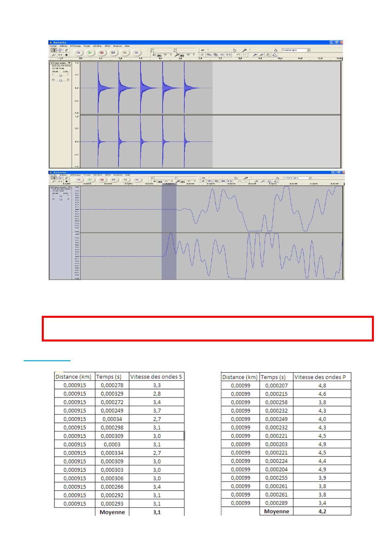Image resolution: width=392 pixels, height=554 pixels.
Task: Toggle the Pause button in upper window
Action: click(113, 53)
